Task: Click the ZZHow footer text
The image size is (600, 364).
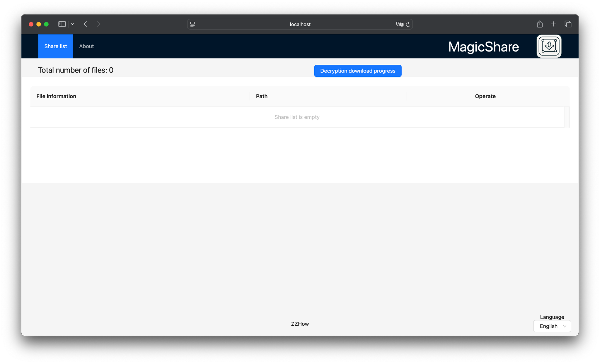Action: (x=300, y=324)
